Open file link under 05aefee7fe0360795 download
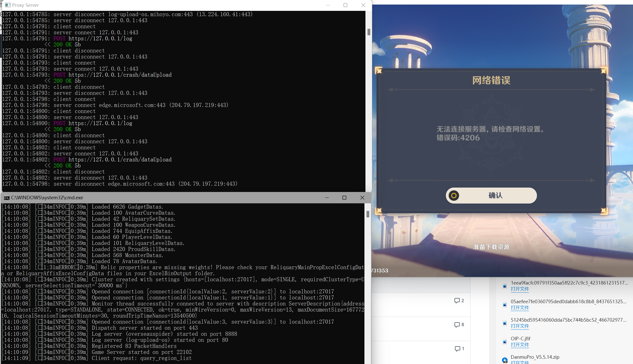The height and width of the screenshot is (364, 633). (520, 308)
